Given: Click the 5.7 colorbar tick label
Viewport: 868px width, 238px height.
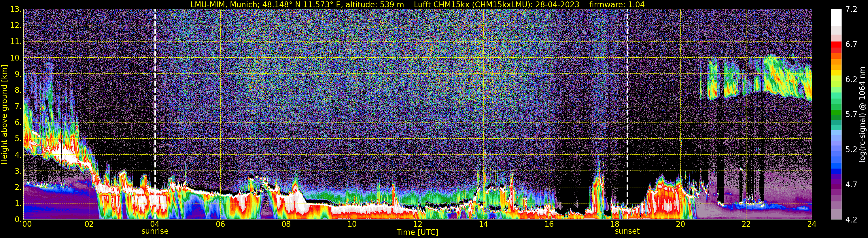Looking at the screenshot, I should coord(851,114).
